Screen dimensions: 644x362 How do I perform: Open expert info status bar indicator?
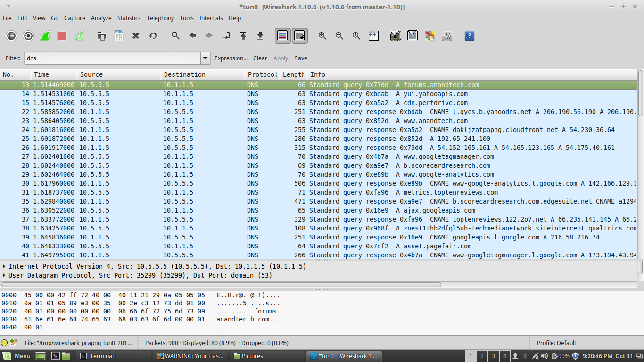point(4,343)
